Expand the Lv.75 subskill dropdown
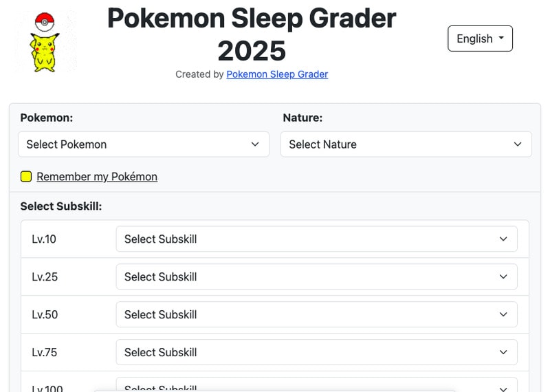 [x=316, y=352]
